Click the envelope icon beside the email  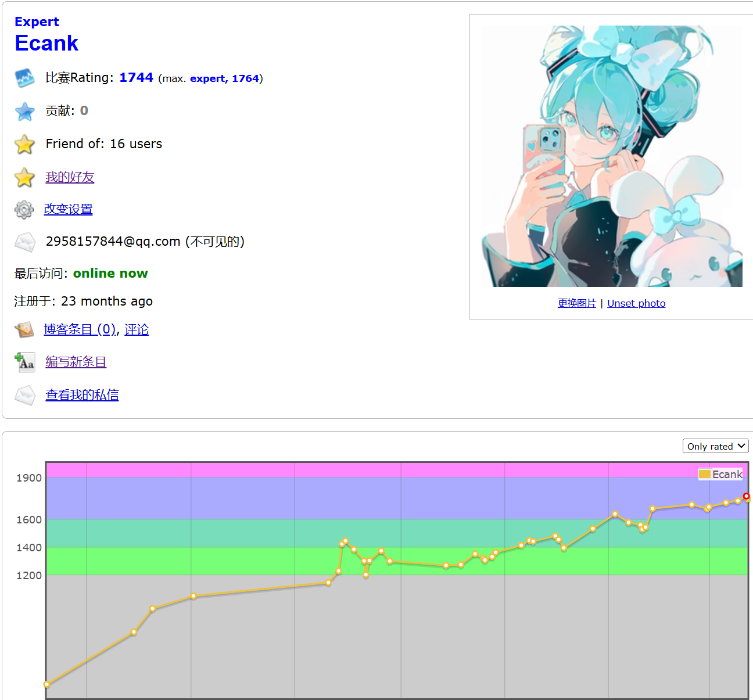click(24, 242)
